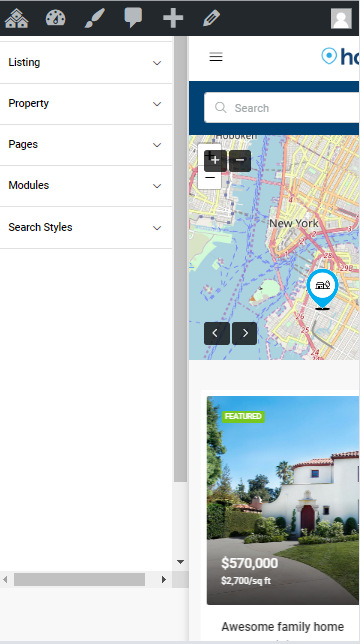This screenshot has width=360, height=644.
Task: Click the Search input field
Action: [282, 108]
